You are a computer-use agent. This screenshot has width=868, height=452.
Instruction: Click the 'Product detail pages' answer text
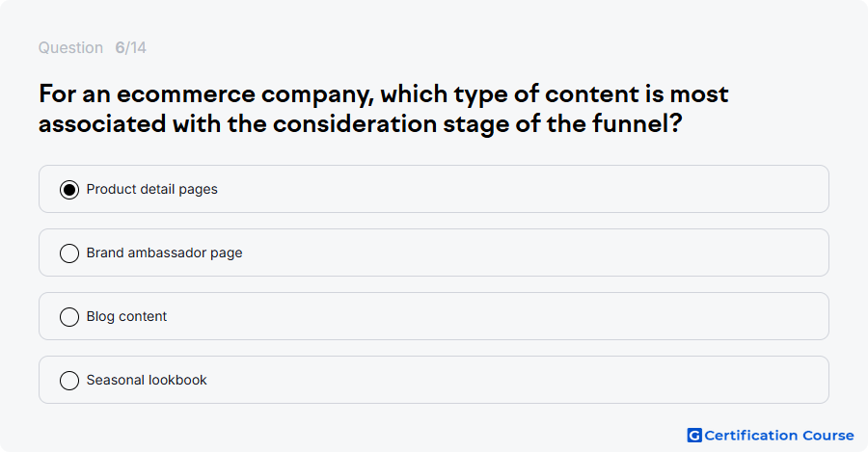tap(151, 189)
